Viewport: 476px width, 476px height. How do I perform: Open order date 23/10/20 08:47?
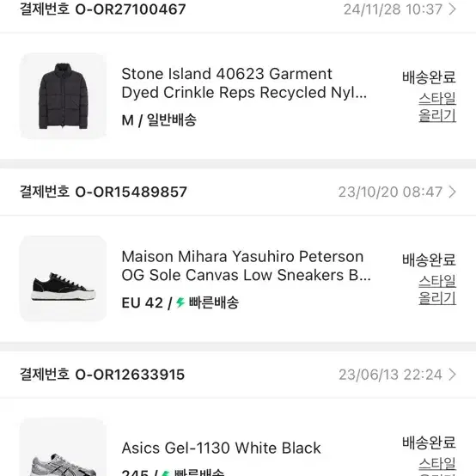tap(390, 192)
